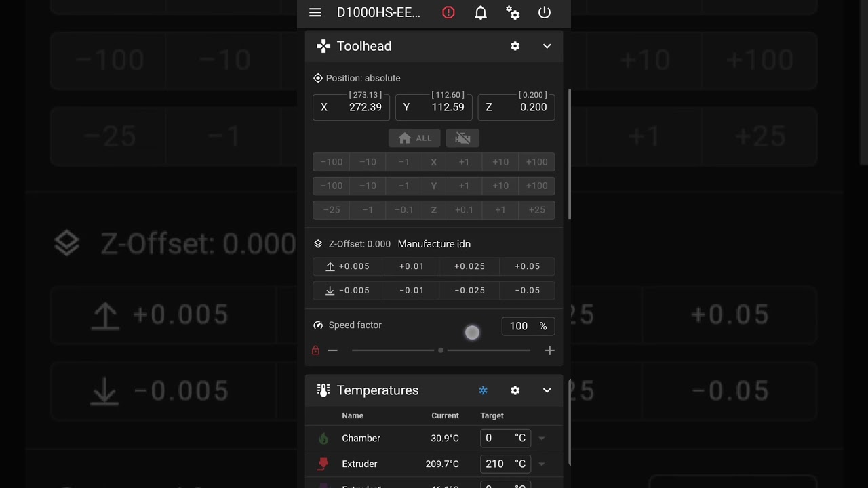Open Extruder temperature preset dropdown

[x=542, y=464]
